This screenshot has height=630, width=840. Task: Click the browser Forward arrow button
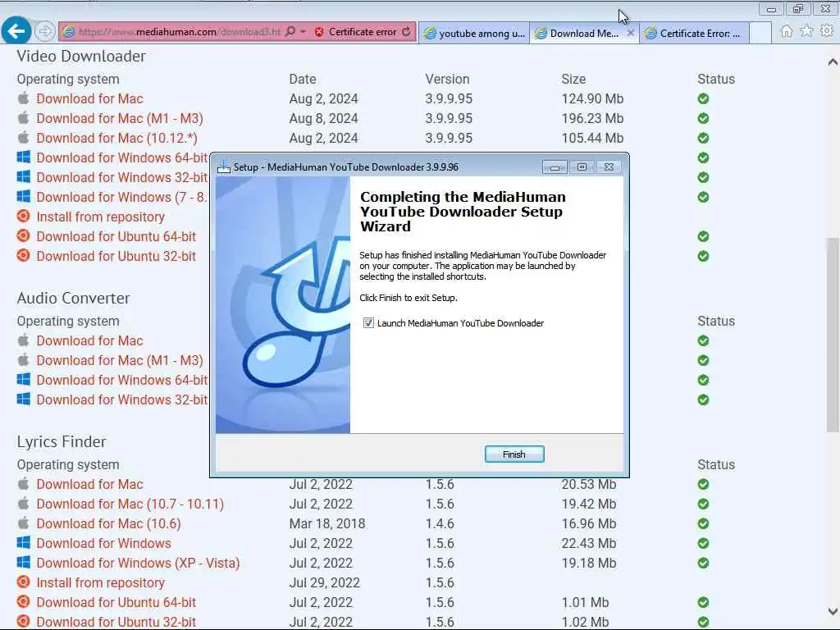[45, 32]
